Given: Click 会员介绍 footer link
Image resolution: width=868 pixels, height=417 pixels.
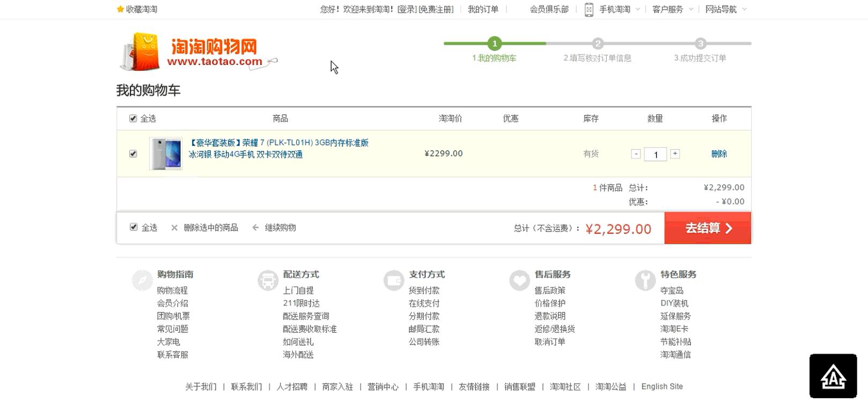Looking at the screenshot, I should pyautogui.click(x=172, y=303).
